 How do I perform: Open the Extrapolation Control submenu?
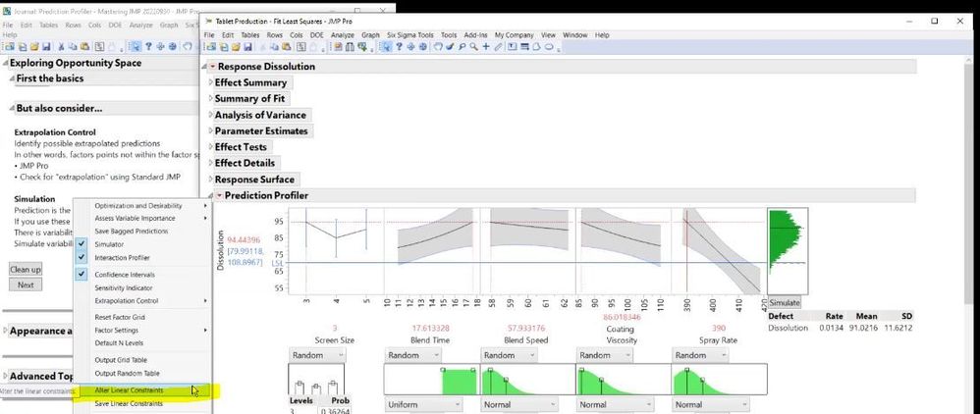coord(142,300)
